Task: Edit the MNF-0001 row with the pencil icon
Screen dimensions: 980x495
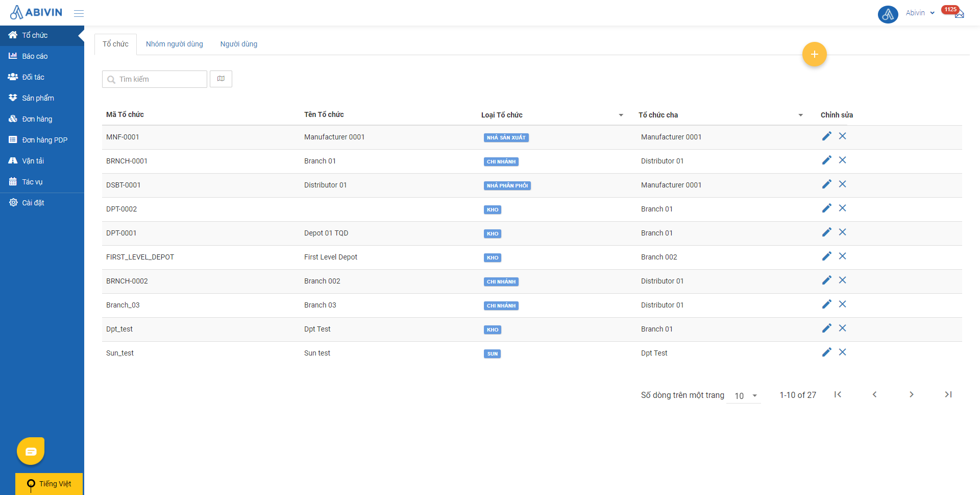Action: [x=827, y=136]
